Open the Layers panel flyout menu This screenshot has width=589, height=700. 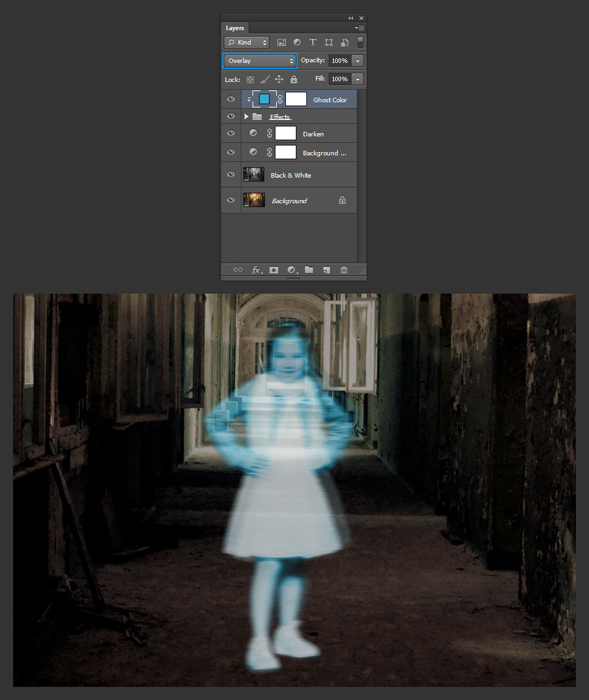tap(359, 28)
